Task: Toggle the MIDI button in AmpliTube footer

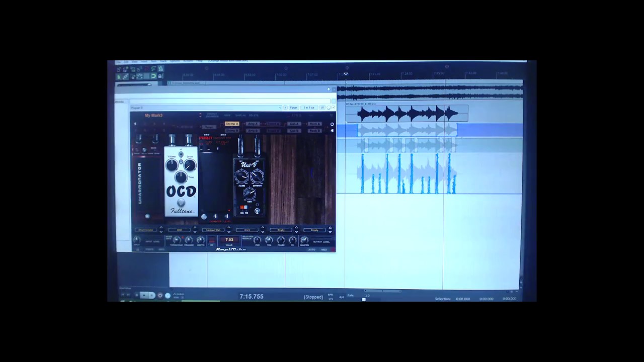Action: (324, 249)
